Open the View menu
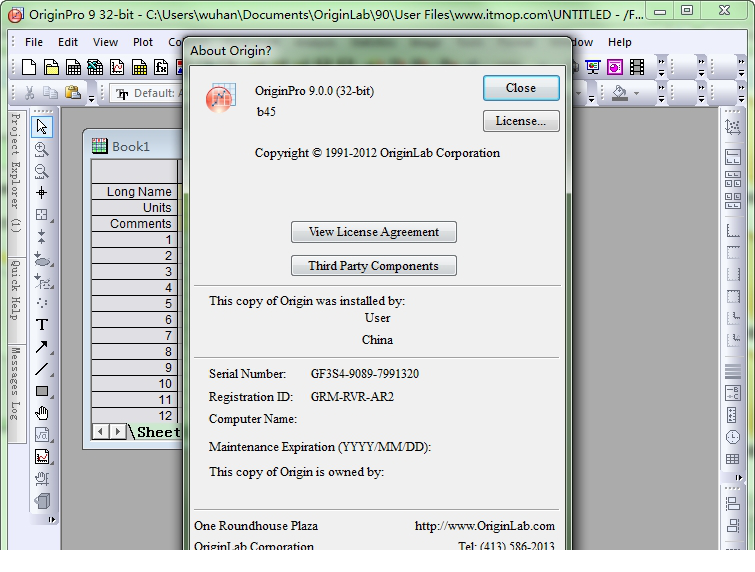755x572 pixels. tap(105, 42)
